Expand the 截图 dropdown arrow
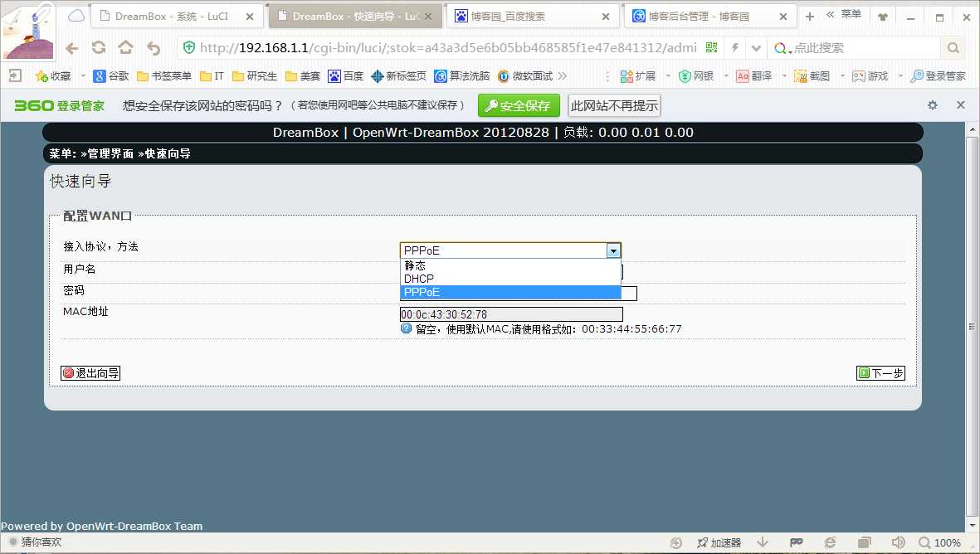The image size is (980, 554). pos(842,76)
